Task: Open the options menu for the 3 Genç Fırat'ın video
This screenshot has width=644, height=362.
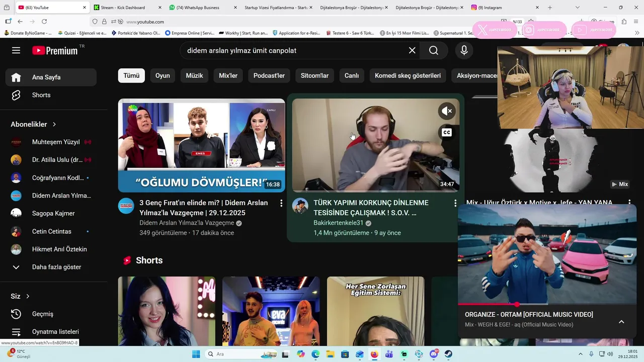Action: point(281,203)
